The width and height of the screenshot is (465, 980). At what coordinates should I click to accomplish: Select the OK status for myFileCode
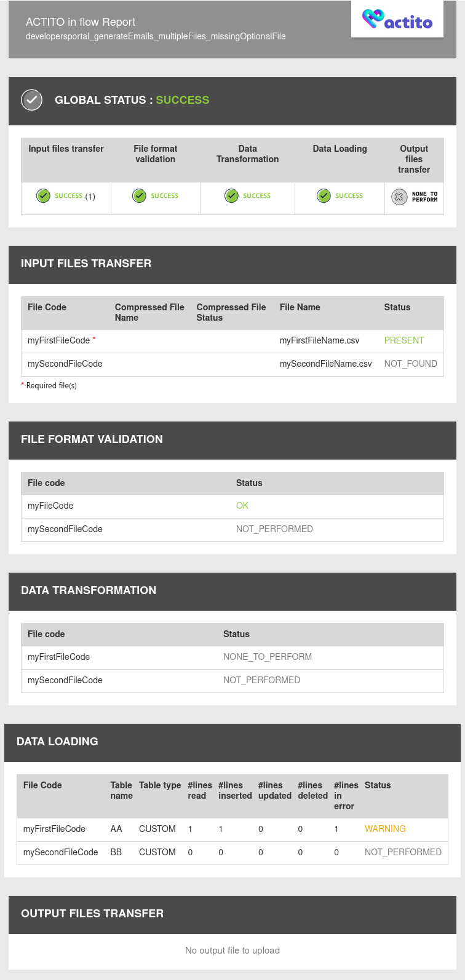click(x=242, y=506)
